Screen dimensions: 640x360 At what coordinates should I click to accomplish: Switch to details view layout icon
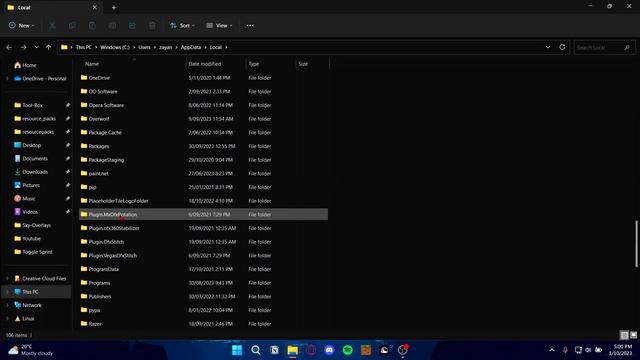(624, 335)
